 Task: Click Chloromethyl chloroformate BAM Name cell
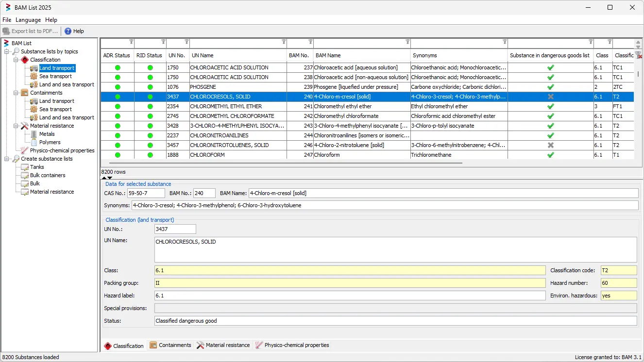click(x=362, y=116)
